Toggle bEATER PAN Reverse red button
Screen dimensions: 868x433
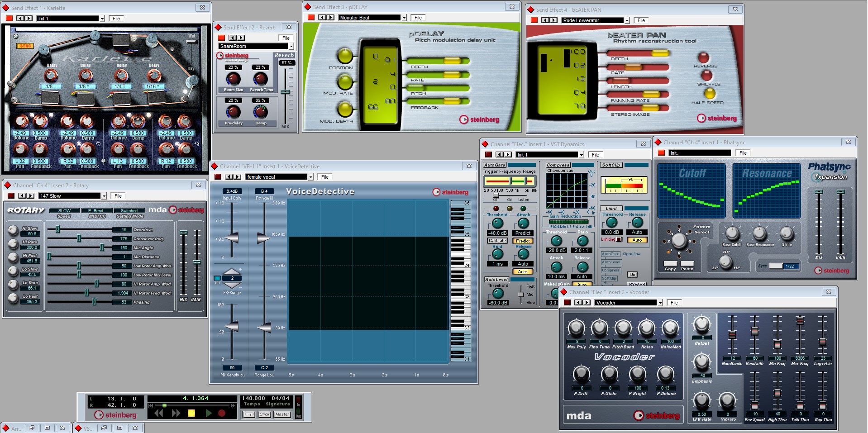pos(703,57)
